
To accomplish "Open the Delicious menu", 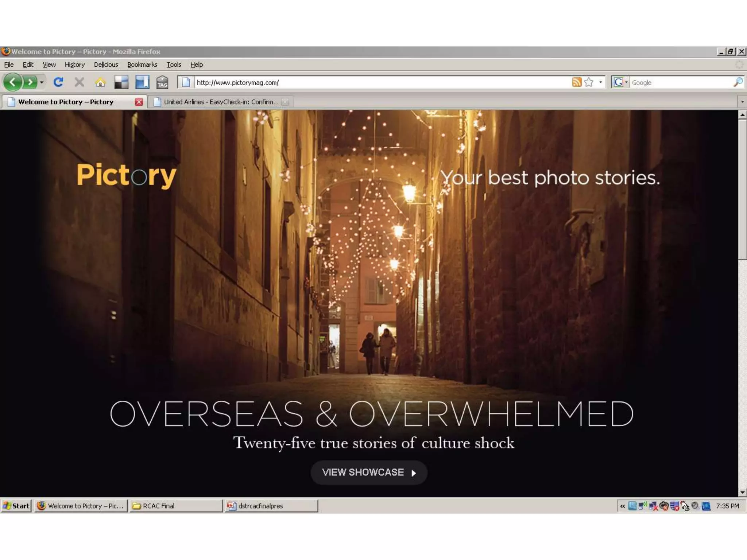I will pyautogui.click(x=106, y=65).
